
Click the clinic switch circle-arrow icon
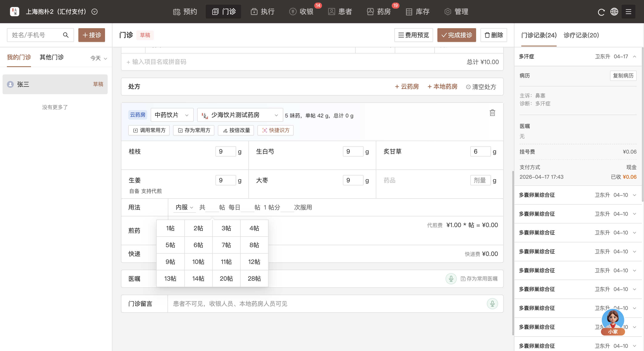tap(94, 12)
